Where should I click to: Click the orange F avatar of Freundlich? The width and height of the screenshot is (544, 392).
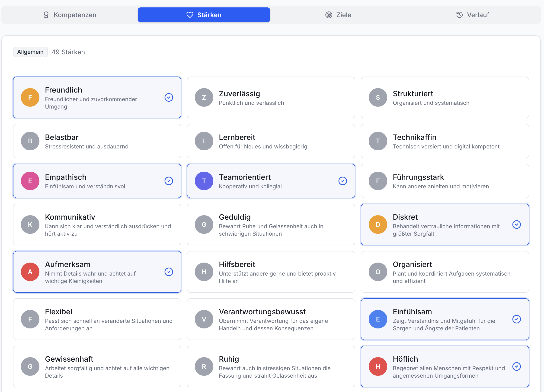click(30, 97)
